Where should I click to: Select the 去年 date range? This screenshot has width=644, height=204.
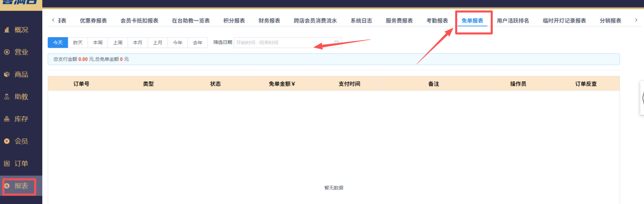tap(198, 43)
